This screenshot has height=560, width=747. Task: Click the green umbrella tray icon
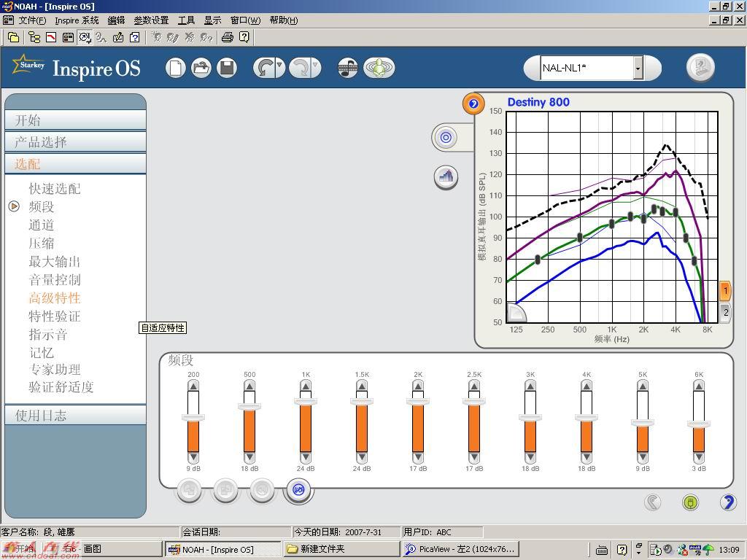(x=708, y=550)
